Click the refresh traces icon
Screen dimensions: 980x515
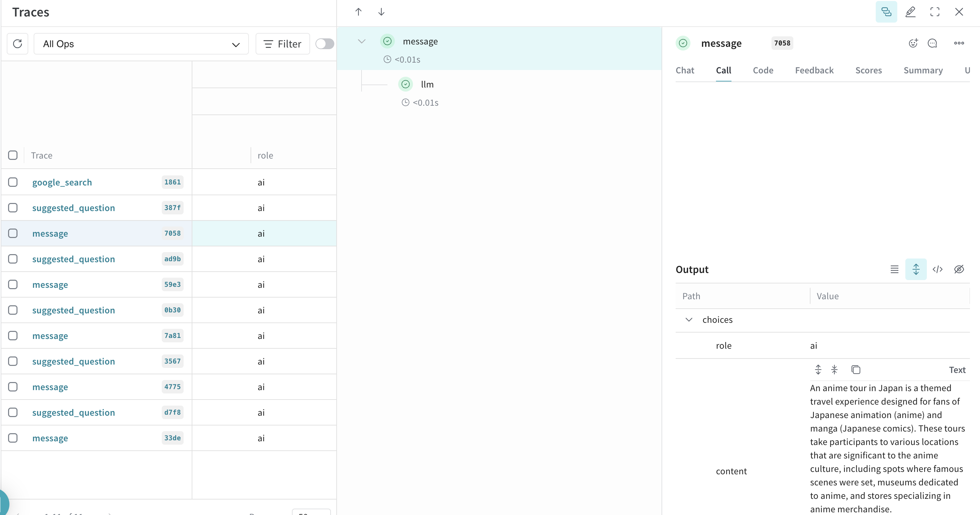17,44
